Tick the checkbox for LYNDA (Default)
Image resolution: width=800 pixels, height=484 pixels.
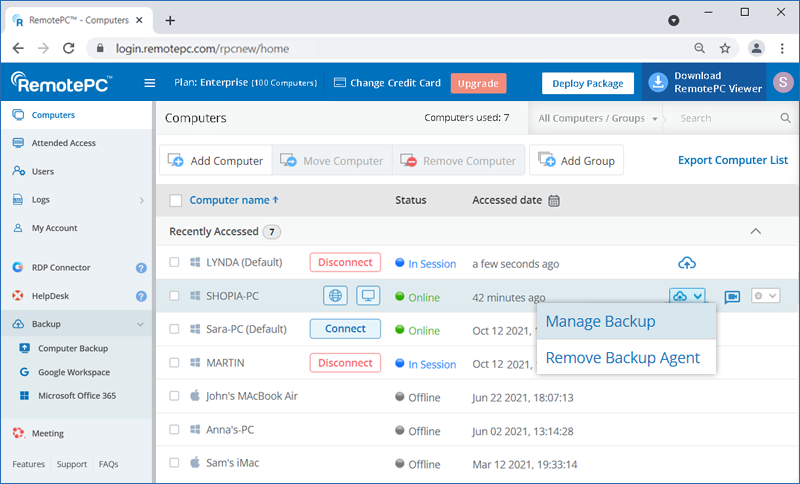point(175,263)
